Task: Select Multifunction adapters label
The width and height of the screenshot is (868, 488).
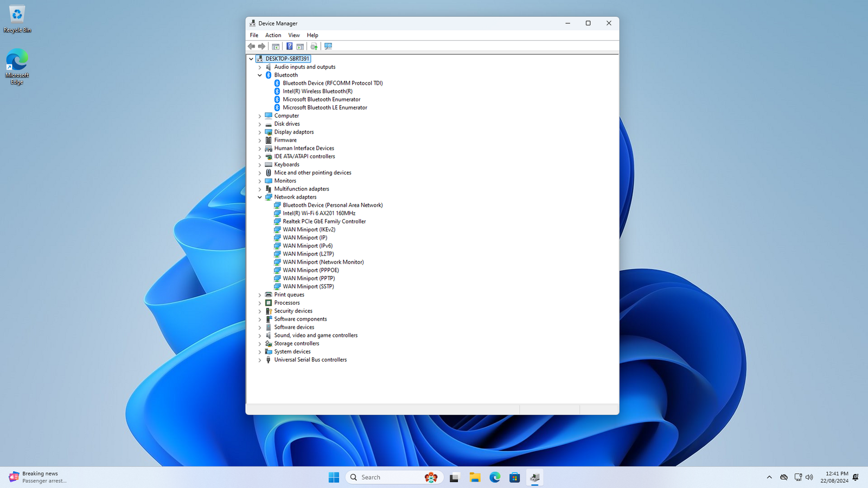Action: pos(302,189)
